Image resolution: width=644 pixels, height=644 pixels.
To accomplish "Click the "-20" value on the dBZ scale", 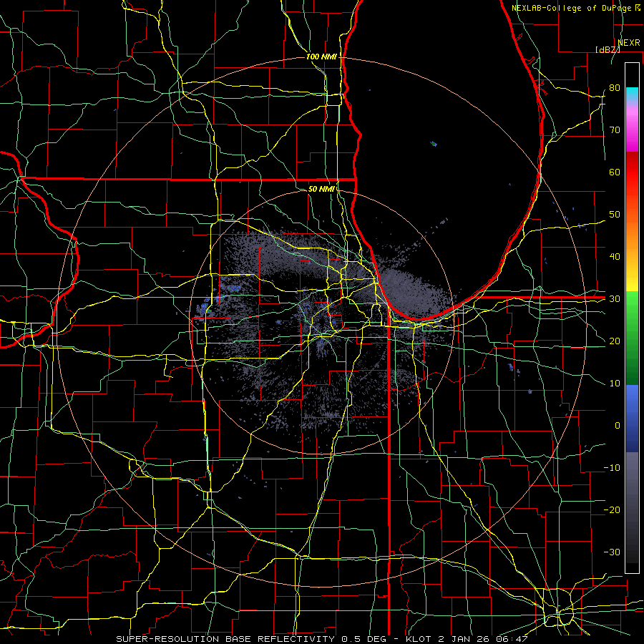I will point(612,509).
